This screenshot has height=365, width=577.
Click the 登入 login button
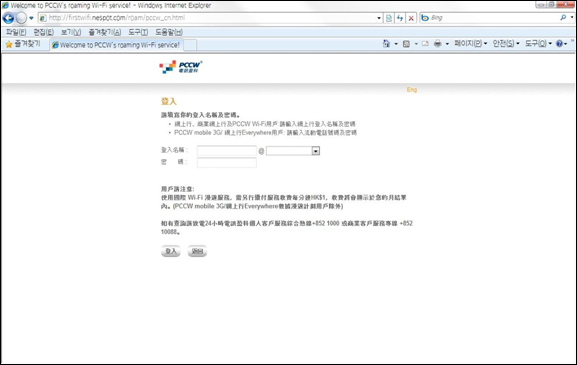(x=171, y=251)
